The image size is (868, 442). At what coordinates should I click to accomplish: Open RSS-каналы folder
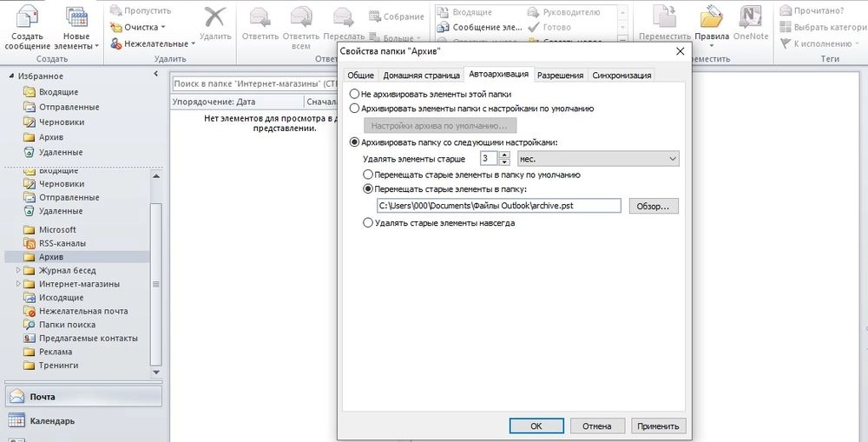(x=62, y=243)
